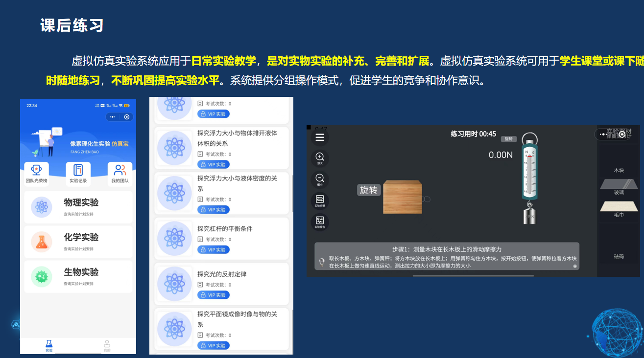The width and height of the screenshot is (644, 358).
Task: Open the hamburger menu in the simulation
Action: click(x=320, y=137)
